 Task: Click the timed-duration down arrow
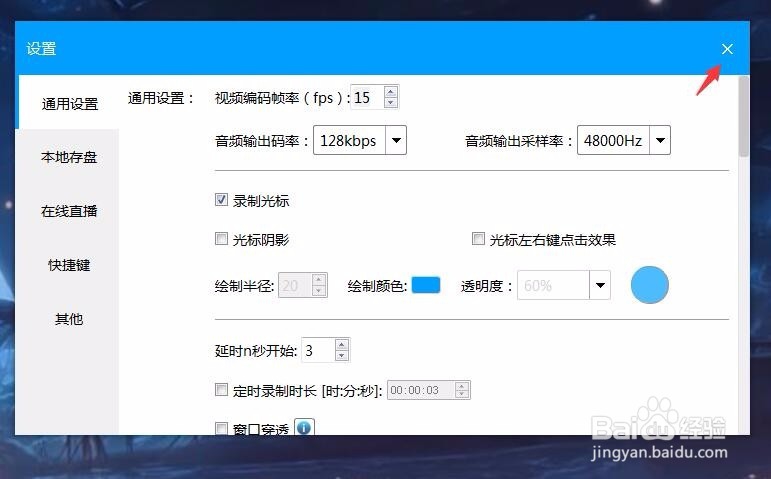click(x=462, y=394)
